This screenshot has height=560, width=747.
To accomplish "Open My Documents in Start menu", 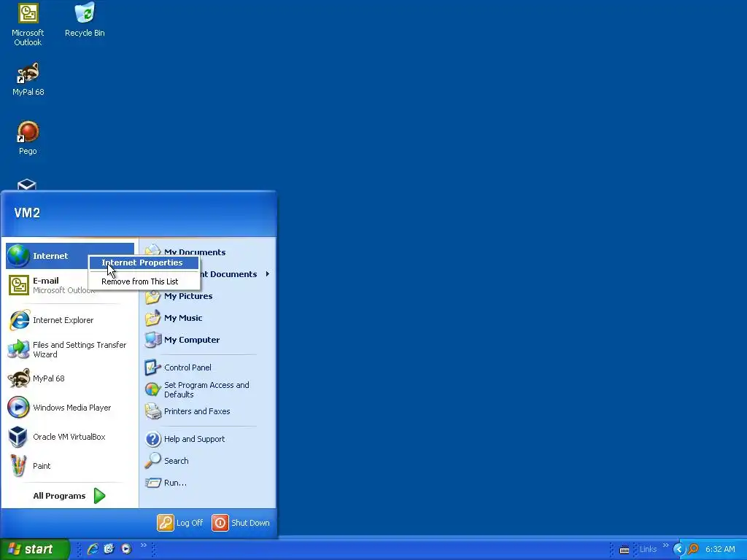I will [x=195, y=252].
